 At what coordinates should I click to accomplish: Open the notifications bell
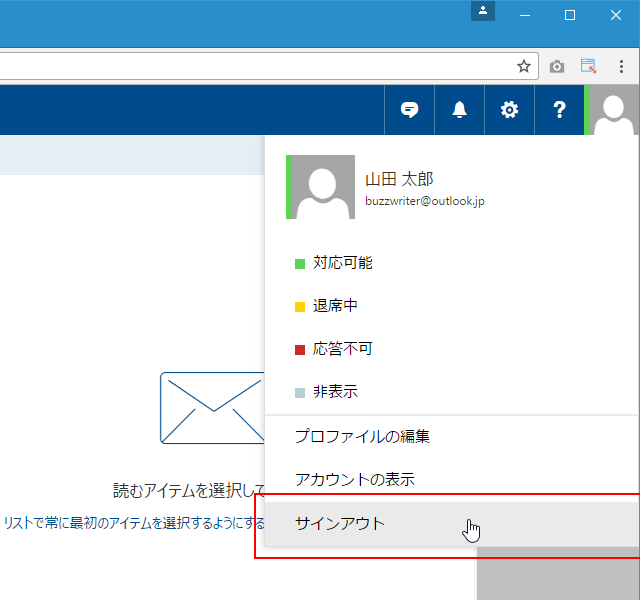pos(460,110)
